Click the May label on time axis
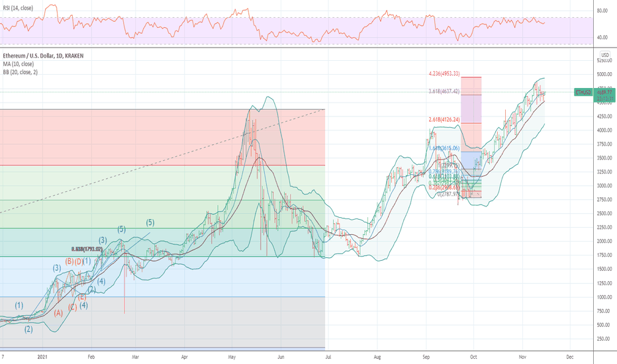617x364 pixels. [232, 357]
